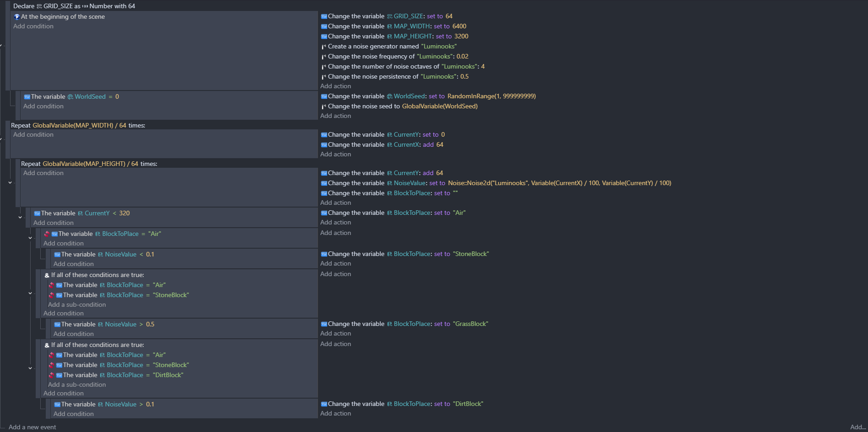Click "Add a sub-condition" under the DirtBlock condition
The image size is (868, 432).
pyautogui.click(x=77, y=384)
